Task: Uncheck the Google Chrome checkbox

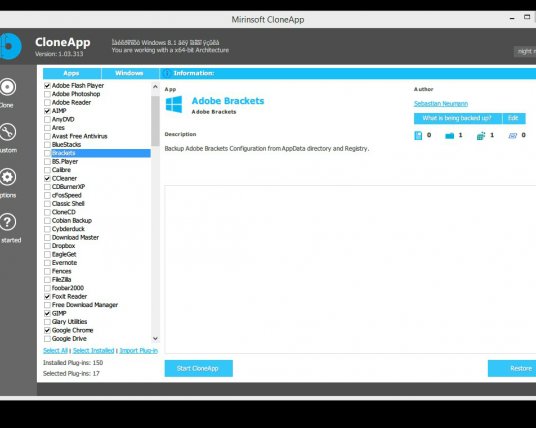Action: click(x=48, y=331)
